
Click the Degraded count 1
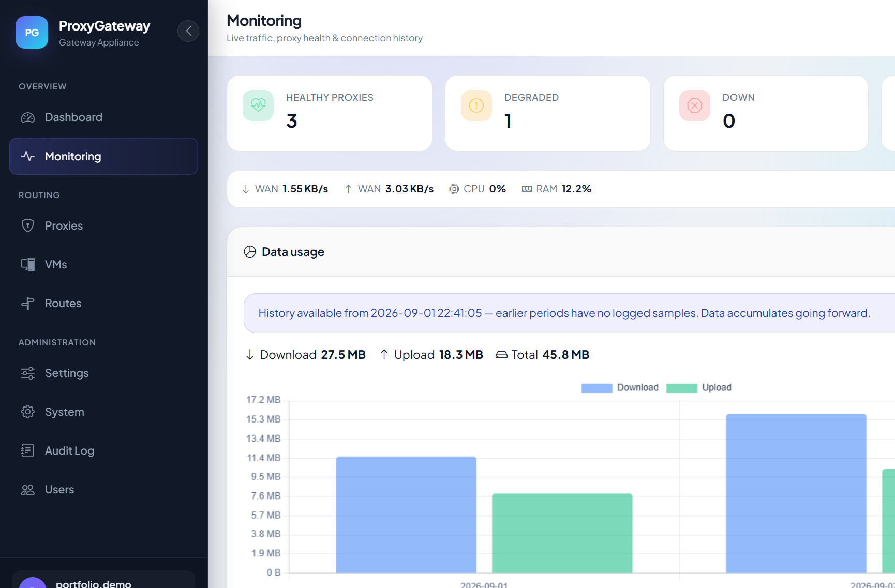(508, 122)
